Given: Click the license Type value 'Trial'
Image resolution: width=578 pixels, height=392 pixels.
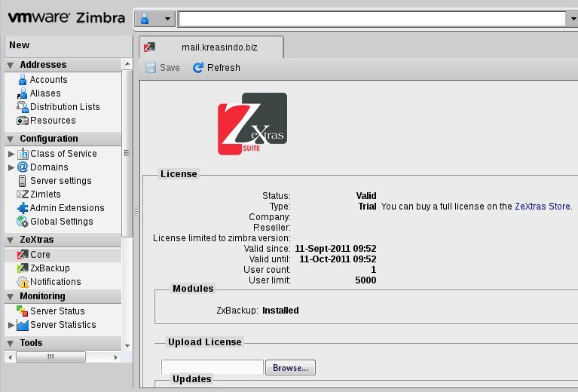Looking at the screenshot, I should click(x=367, y=206).
